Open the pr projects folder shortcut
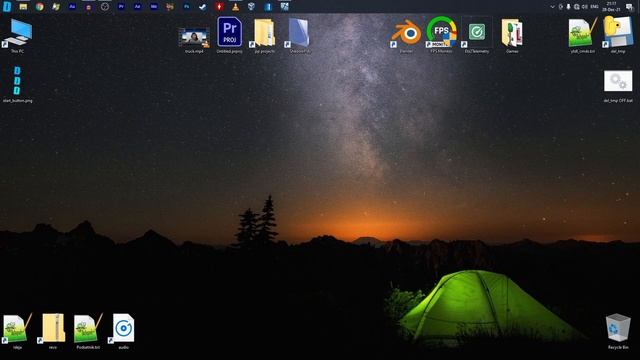Viewport: 640px width, 360px height. tap(264, 35)
